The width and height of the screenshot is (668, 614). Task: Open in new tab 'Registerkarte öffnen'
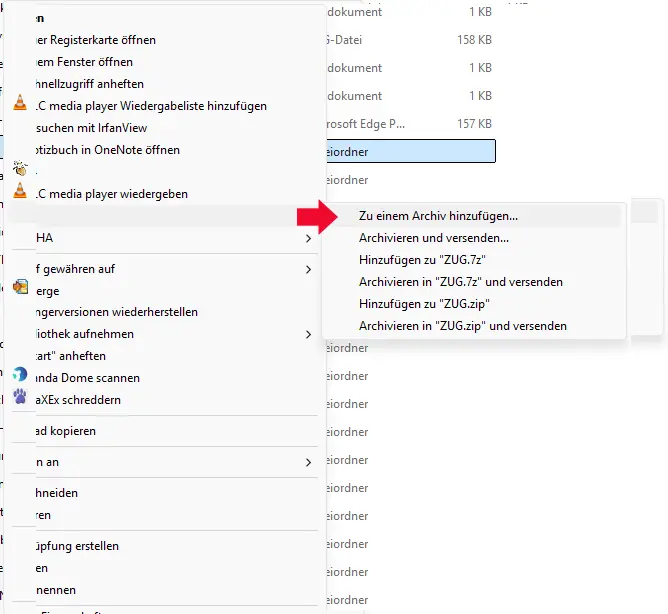click(96, 40)
